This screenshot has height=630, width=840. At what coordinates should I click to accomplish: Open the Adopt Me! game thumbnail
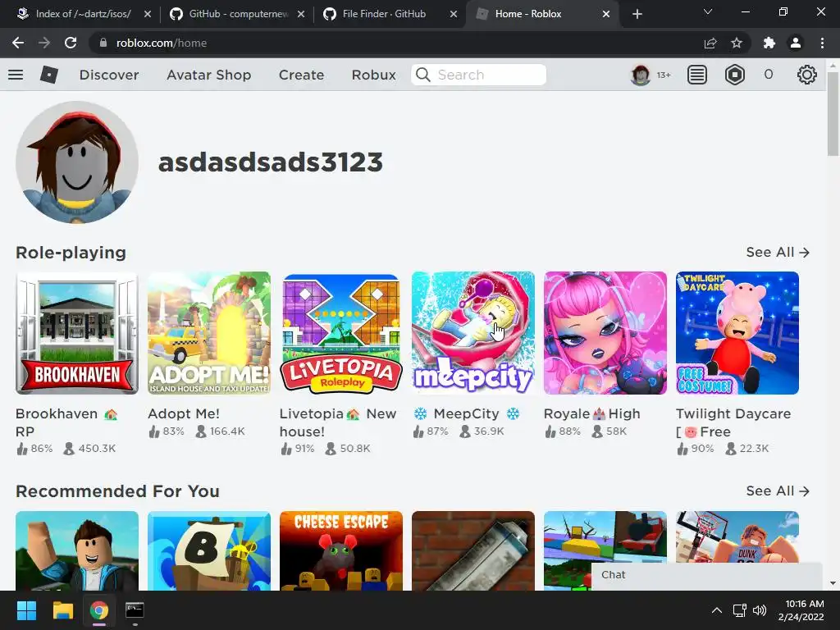pos(209,333)
